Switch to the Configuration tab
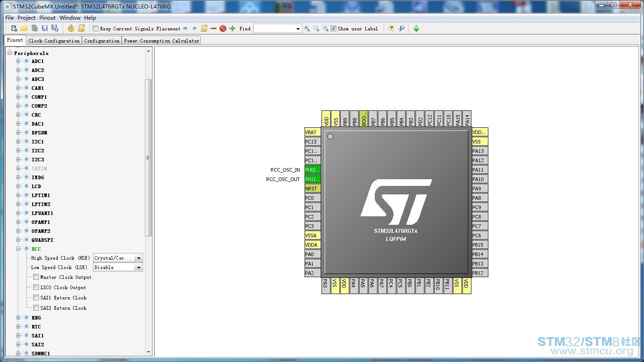Screen dimensions: 644x362 pos(102,41)
